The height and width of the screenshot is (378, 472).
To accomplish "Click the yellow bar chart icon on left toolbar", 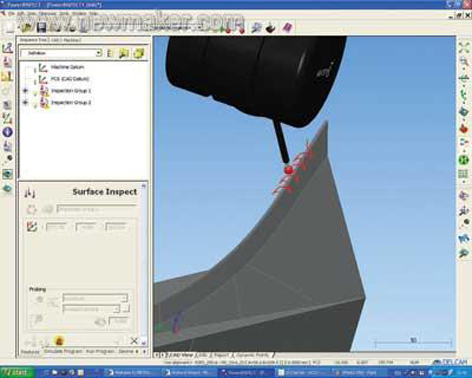I will [7, 77].
